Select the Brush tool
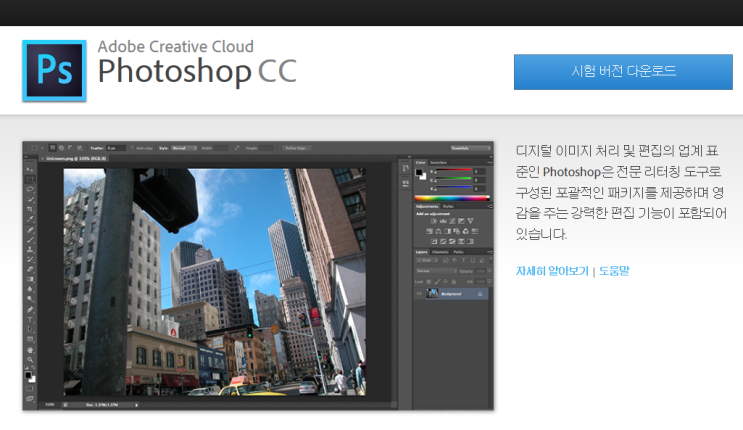Image resolution: width=743 pixels, height=430 pixels. pos(30,239)
